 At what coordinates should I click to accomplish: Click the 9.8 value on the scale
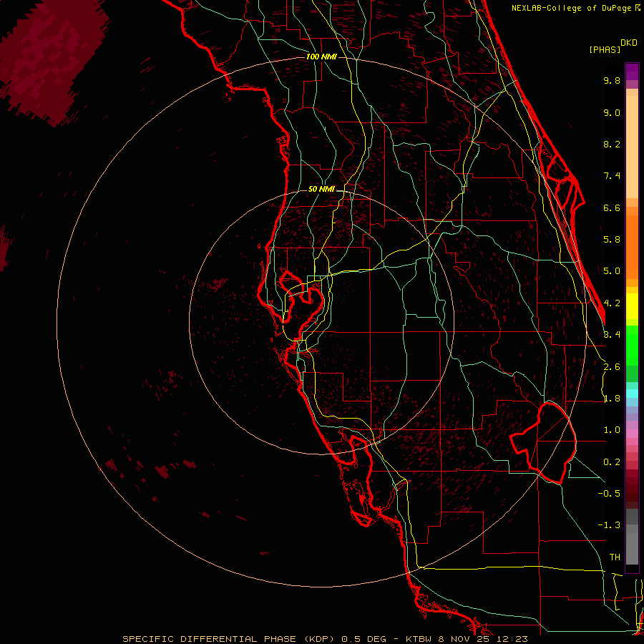coord(612,80)
